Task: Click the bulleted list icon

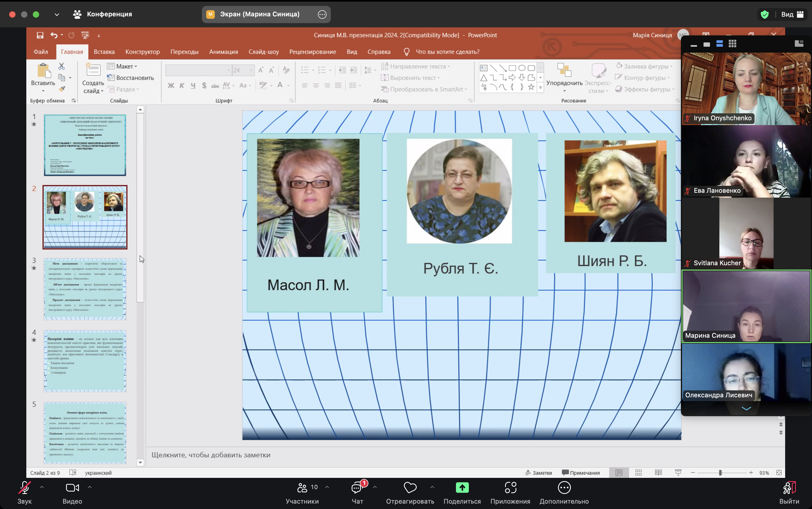Action: [x=305, y=70]
